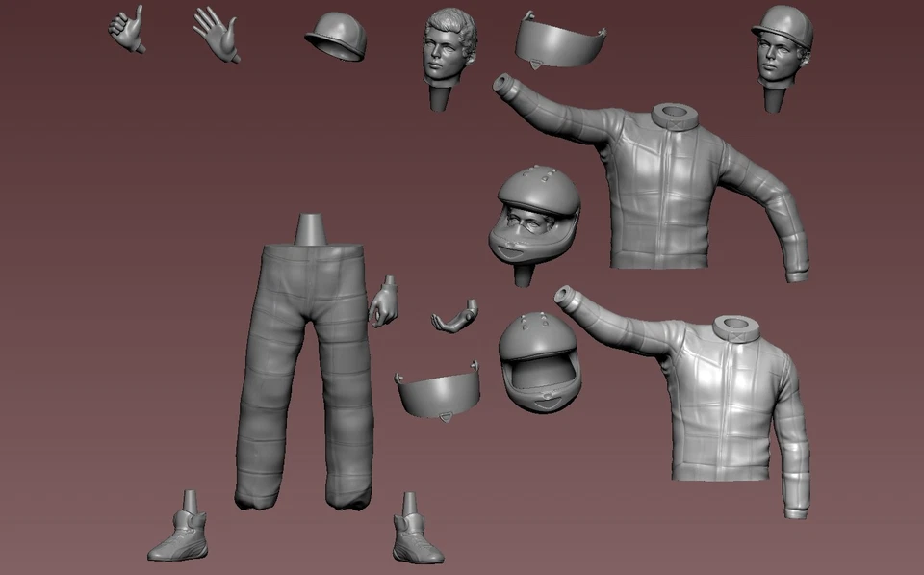Click the visor beside the bare head
The width and height of the screenshot is (924, 575).
[x=560, y=40]
